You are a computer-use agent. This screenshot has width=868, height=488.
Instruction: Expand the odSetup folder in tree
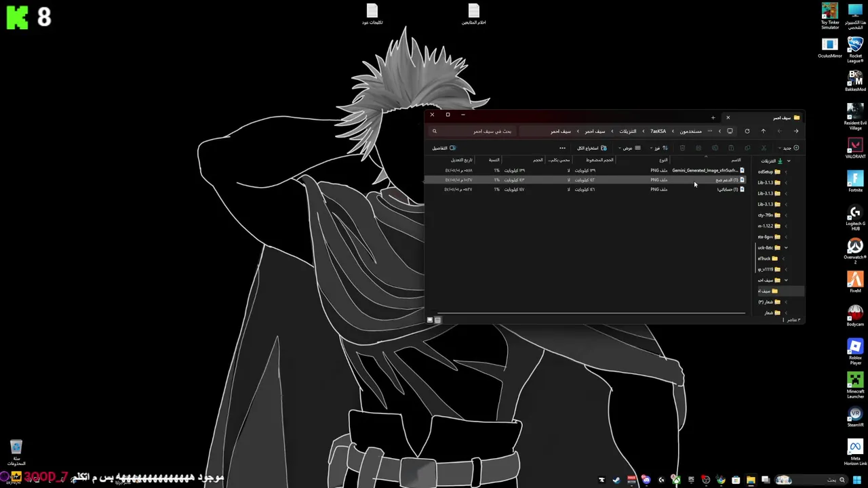tap(786, 171)
